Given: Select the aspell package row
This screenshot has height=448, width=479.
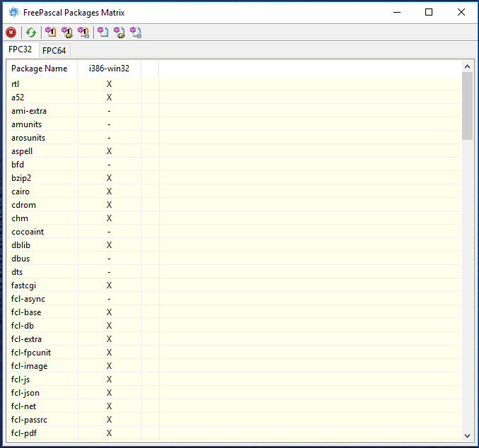Looking at the screenshot, I should coord(234,151).
